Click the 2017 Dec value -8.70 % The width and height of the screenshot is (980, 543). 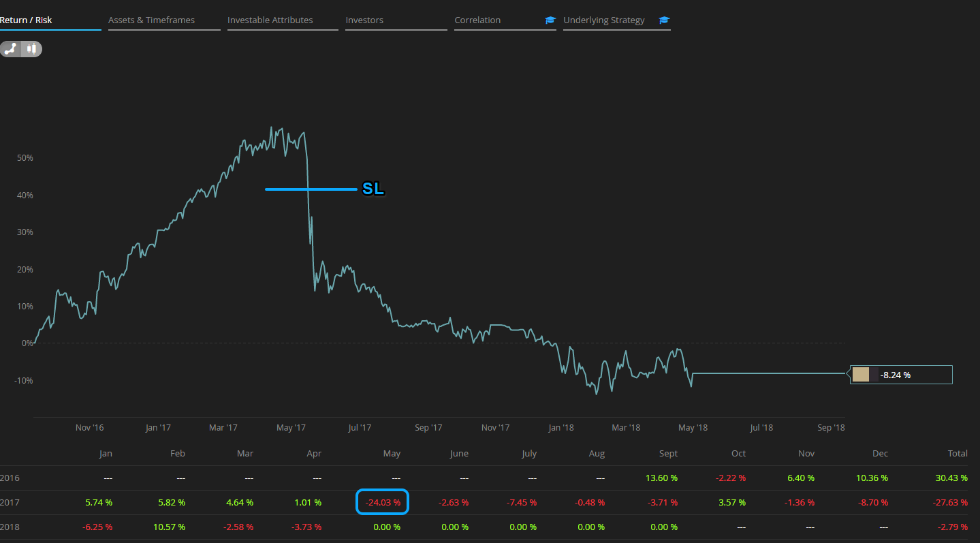coord(872,503)
